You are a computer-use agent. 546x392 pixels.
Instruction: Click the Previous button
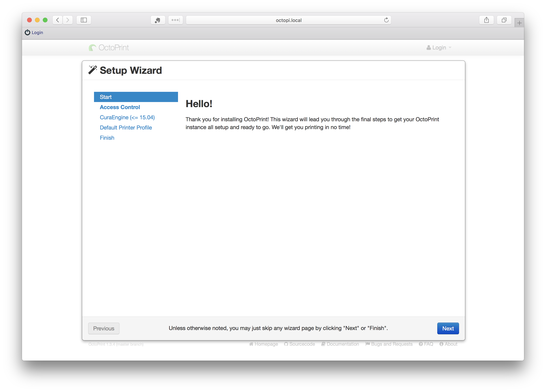[x=104, y=328]
